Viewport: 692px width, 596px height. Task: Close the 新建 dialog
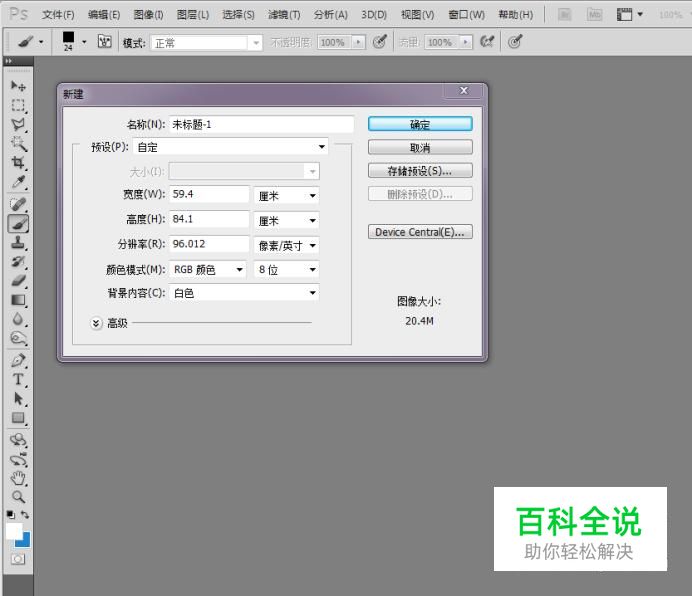click(x=464, y=91)
